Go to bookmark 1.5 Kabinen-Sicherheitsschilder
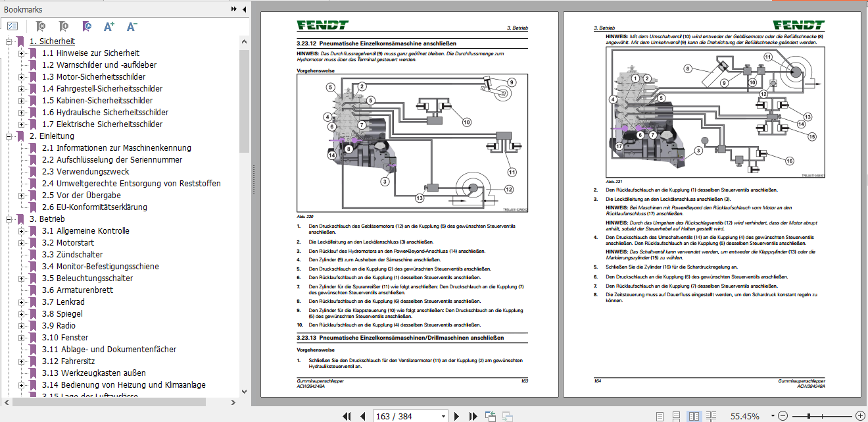The image size is (868, 422). pyautogui.click(x=97, y=101)
